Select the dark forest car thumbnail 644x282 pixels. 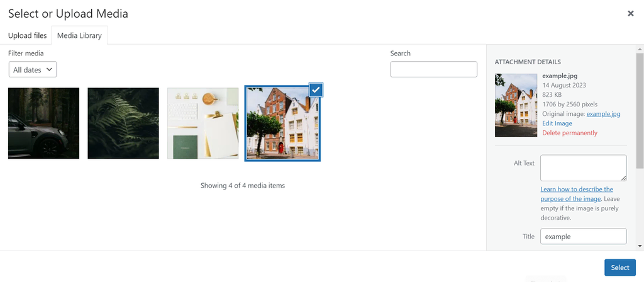[x=43, y=123]
